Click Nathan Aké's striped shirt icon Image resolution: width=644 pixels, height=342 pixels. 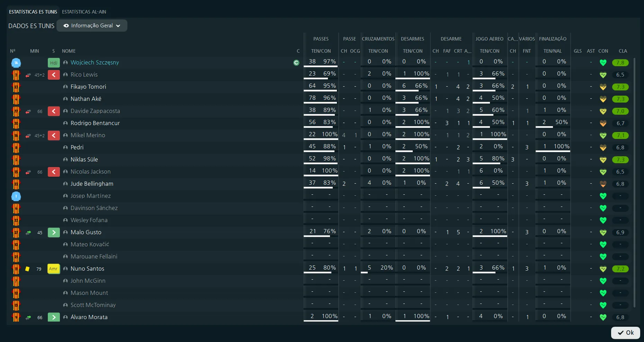(x=16, y=99)
